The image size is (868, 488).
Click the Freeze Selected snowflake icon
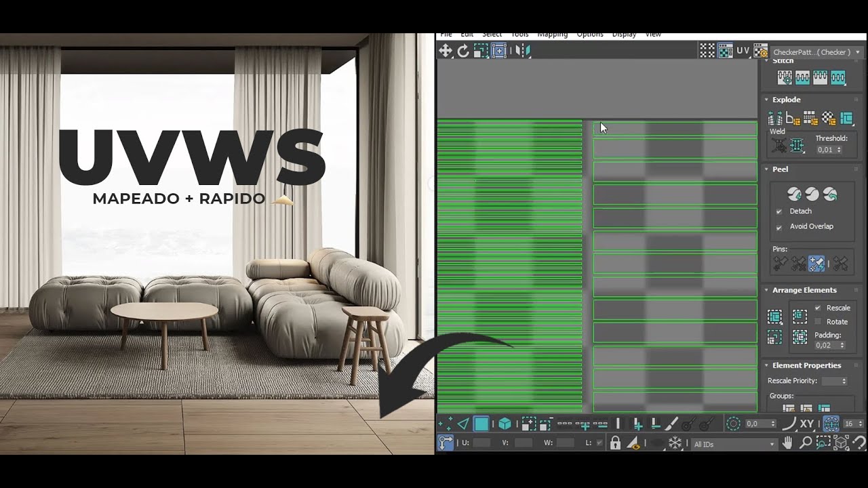675,443
